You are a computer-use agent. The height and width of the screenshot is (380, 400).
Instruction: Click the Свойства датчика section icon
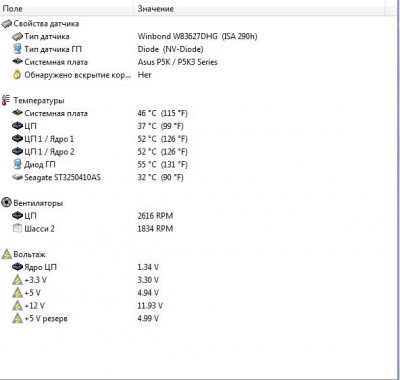(x=6, y=24)
